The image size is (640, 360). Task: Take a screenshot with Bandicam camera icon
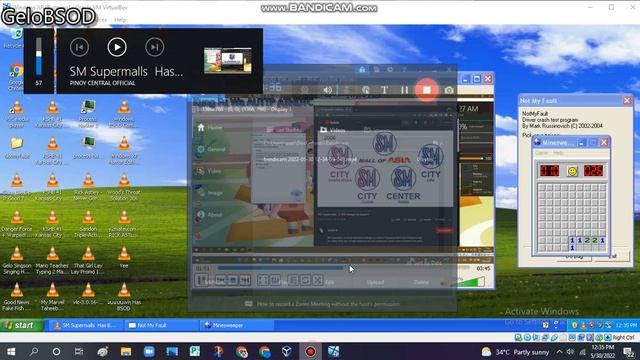[449, 90]
